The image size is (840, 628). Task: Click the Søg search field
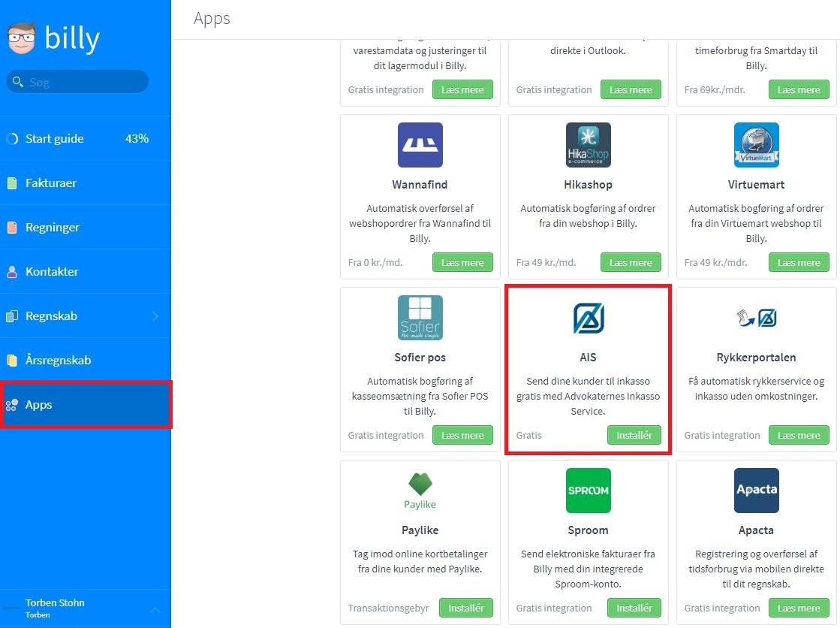77,82
